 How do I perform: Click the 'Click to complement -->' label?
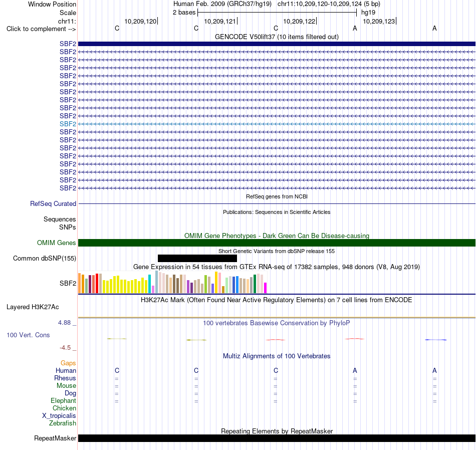click(x=41, y=29)
